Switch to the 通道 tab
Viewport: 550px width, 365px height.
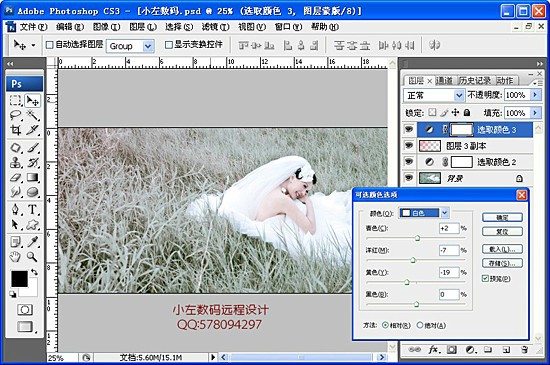[444, 81]
